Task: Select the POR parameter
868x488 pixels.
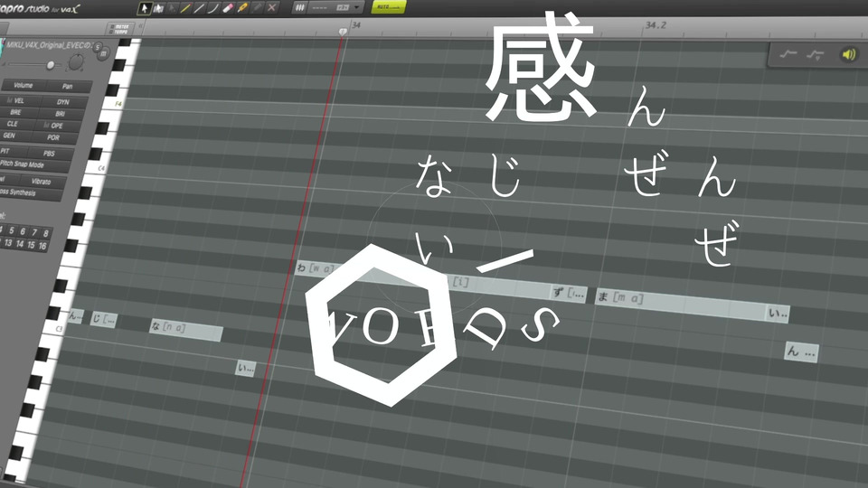Action: 53,137
